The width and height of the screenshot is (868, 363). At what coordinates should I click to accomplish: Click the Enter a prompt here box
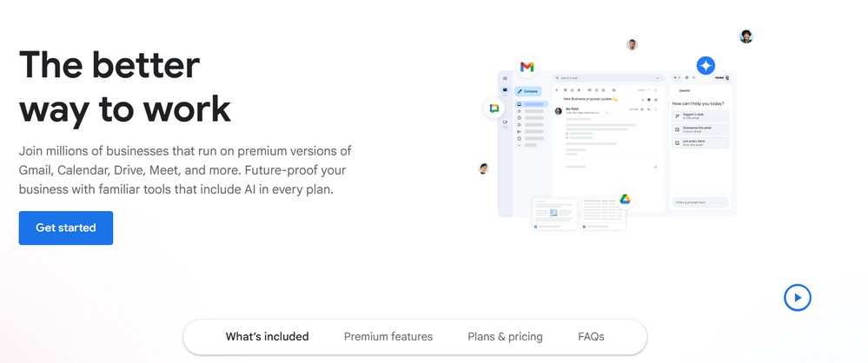pyautogui.click(x=700, y=202)
